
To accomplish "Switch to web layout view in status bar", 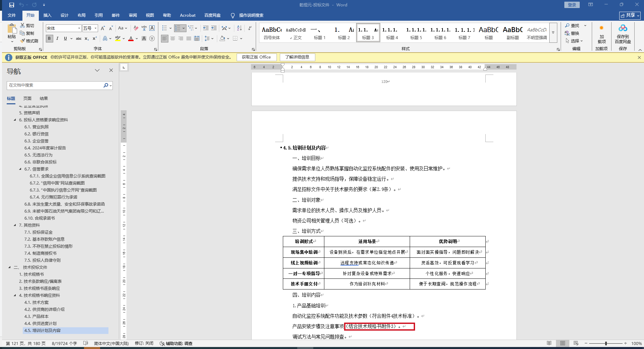I will 576,343.
